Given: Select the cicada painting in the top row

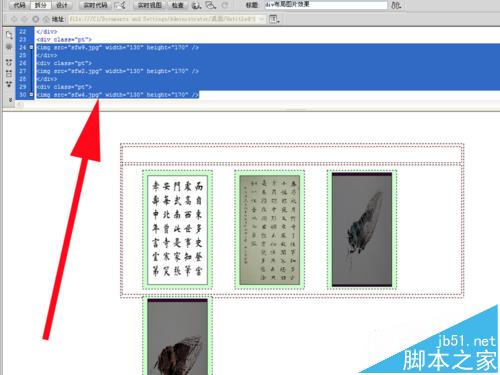Looking at the screenshot, I should pyautogui.click(x=362, y=230).
